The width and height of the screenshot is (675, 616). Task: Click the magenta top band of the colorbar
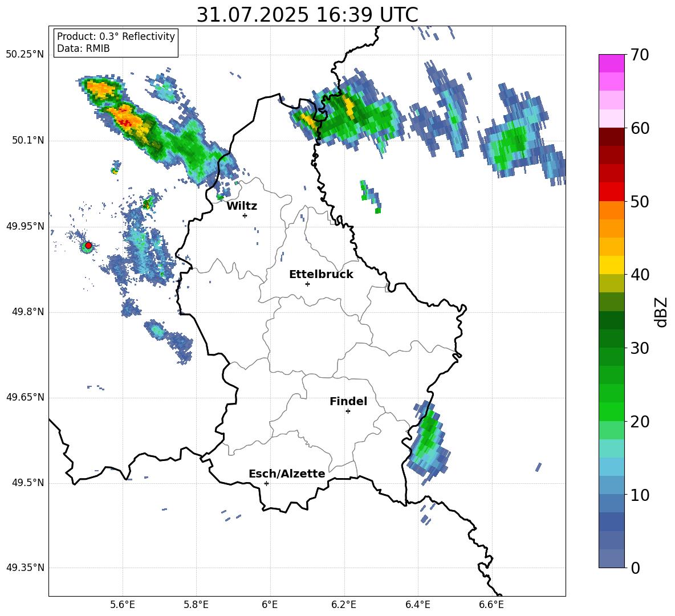coord(611,64)
